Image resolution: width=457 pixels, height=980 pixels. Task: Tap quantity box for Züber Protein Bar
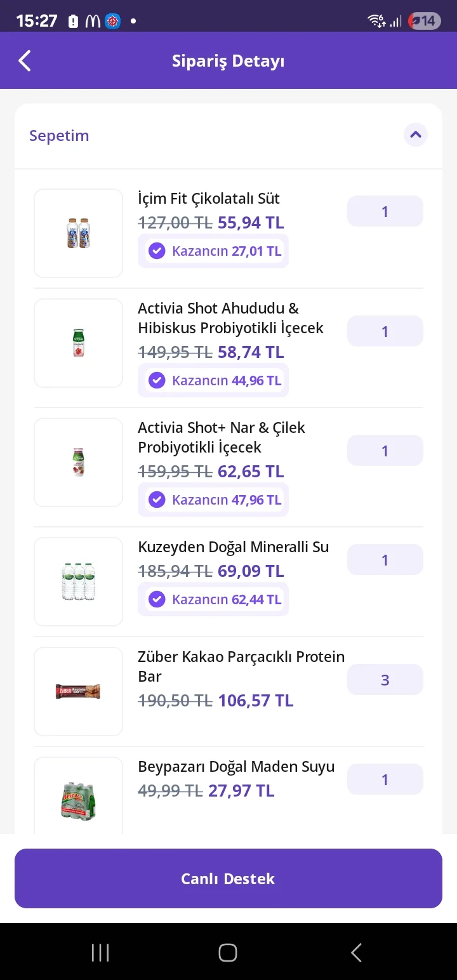[385, 680]
